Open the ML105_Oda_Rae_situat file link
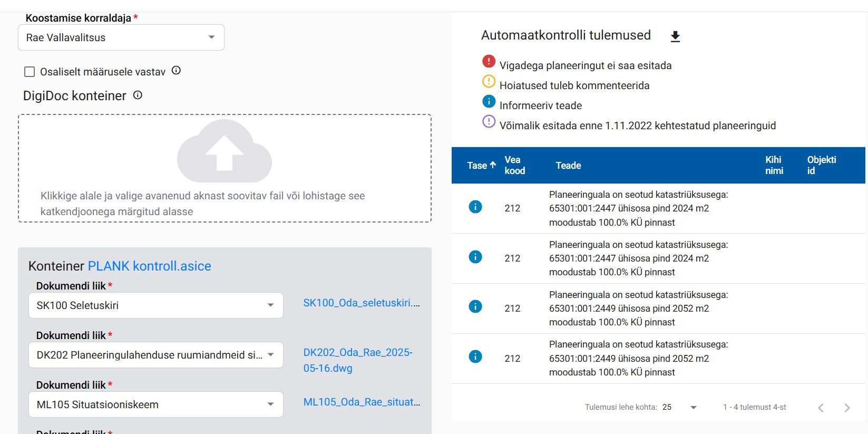The height and width of the screenshot is (434, 868). click(x=362, y=402)
